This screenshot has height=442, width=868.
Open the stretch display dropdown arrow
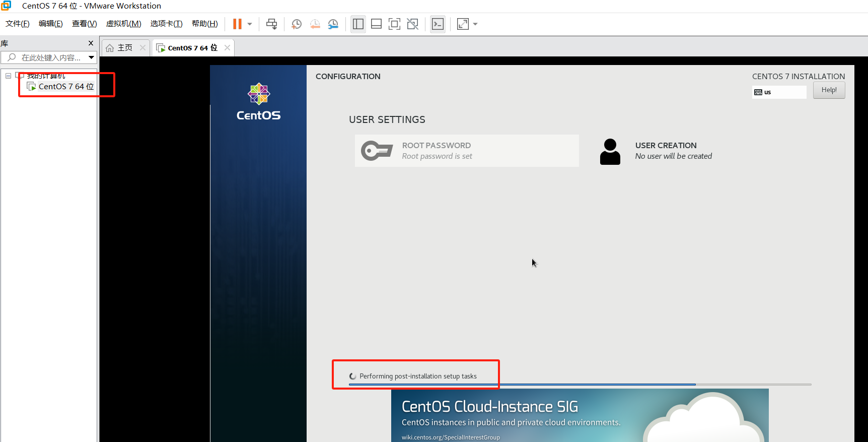tap(475, 24)
